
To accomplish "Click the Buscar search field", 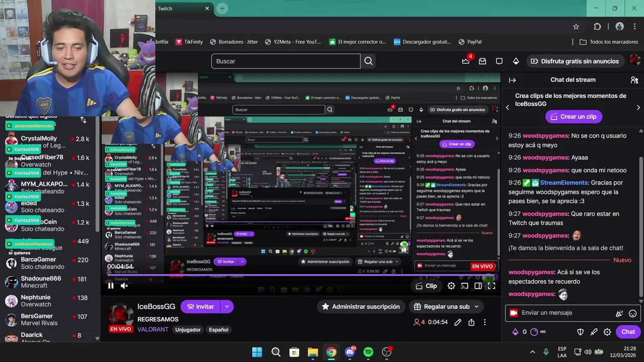I will coord(286,61).
